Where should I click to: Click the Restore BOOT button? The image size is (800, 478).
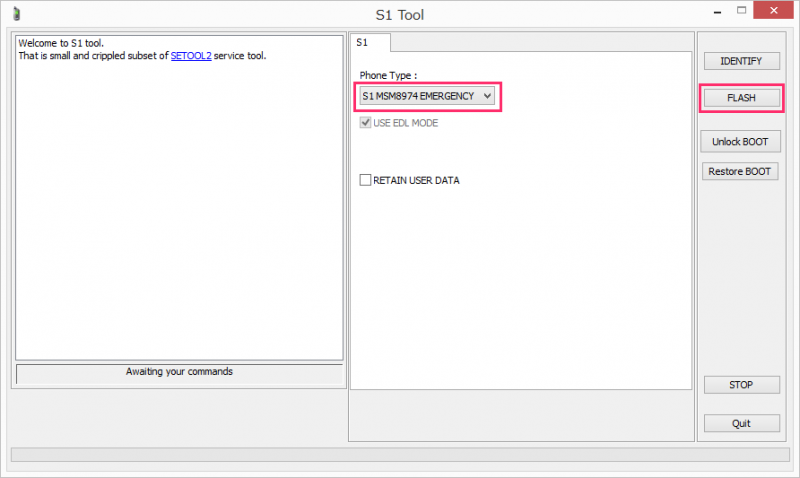click(x=740, y=171)
